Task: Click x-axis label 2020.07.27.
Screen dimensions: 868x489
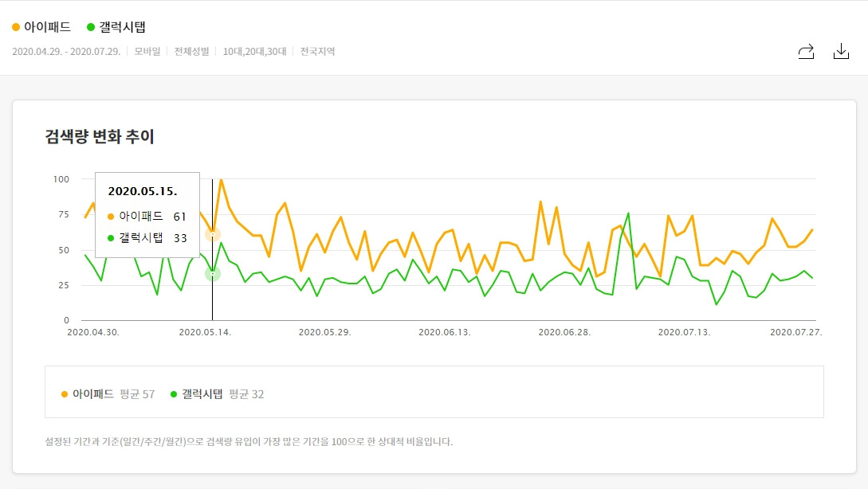Action: 796,332
